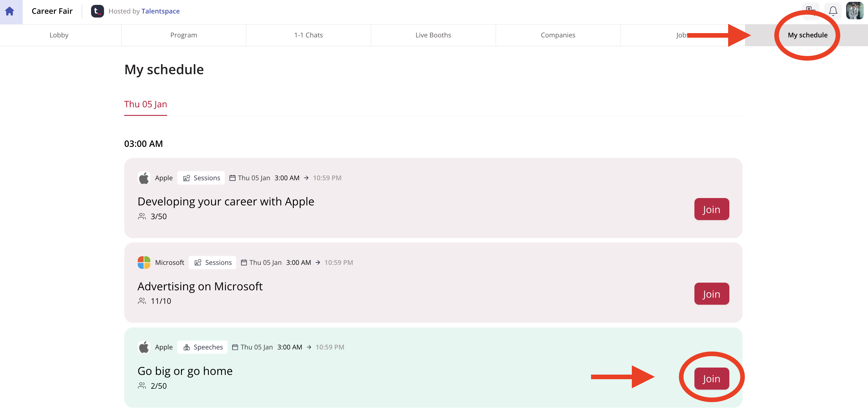This screenshot has height=412, width=868.
Task: Click Apple logo on Go big card
Action: pos(144,347)
